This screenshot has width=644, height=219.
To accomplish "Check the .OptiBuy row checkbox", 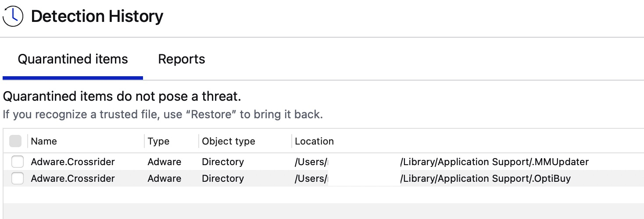I will click(x=18, y=179).
